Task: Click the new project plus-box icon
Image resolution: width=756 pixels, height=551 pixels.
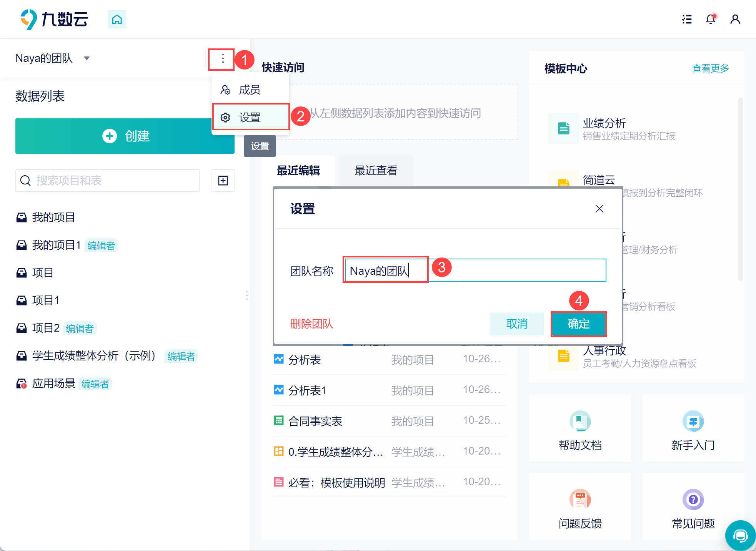Action: (x=223, y=181)
